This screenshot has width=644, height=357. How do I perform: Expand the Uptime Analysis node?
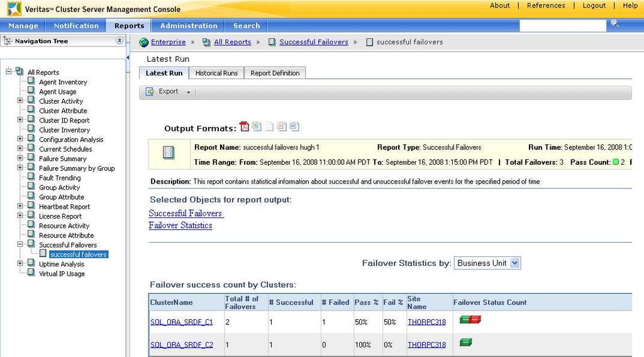point(19,263)
